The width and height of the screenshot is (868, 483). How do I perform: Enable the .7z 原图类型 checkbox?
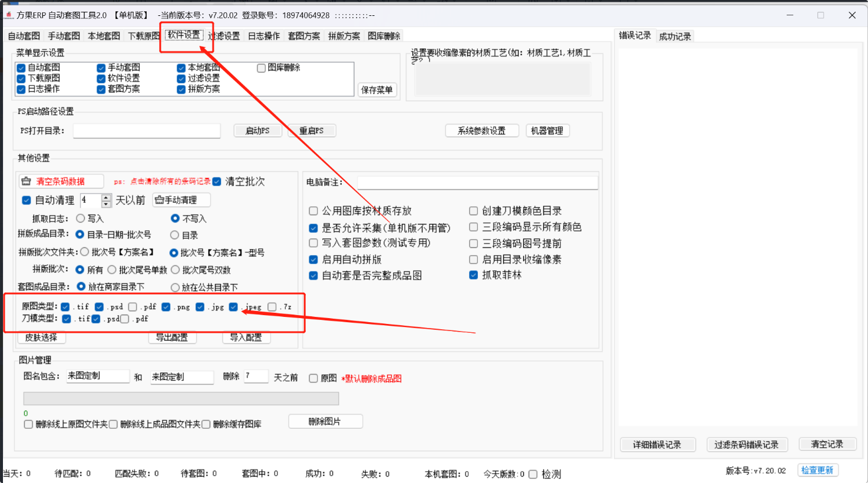coord(272,307)
